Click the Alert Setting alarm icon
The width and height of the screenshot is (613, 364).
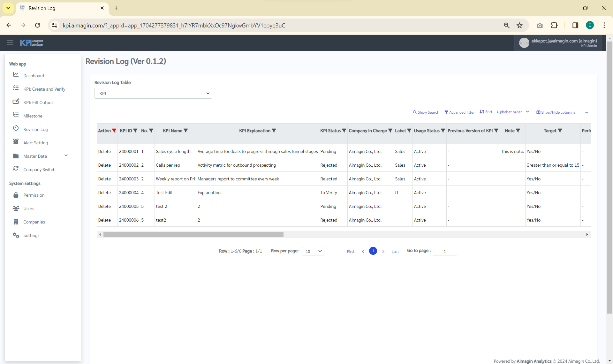[16, 142]
